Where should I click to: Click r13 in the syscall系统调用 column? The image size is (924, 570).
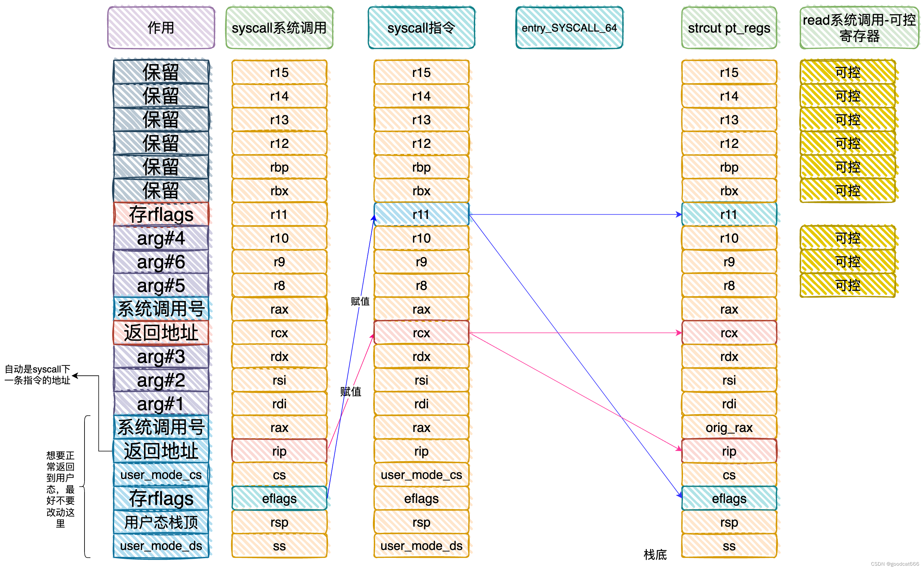click(280, 120)
